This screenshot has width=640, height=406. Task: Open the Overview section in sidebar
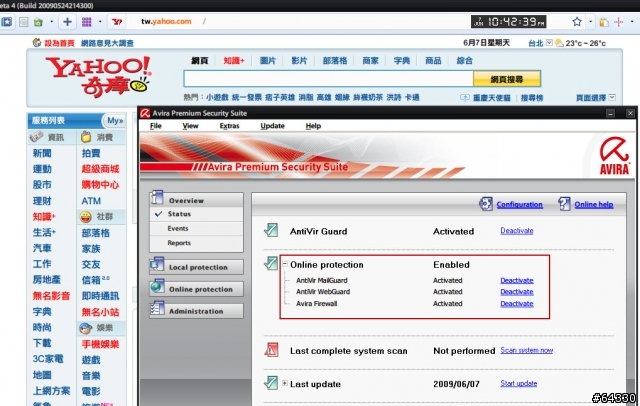click(x=196, y=200)
